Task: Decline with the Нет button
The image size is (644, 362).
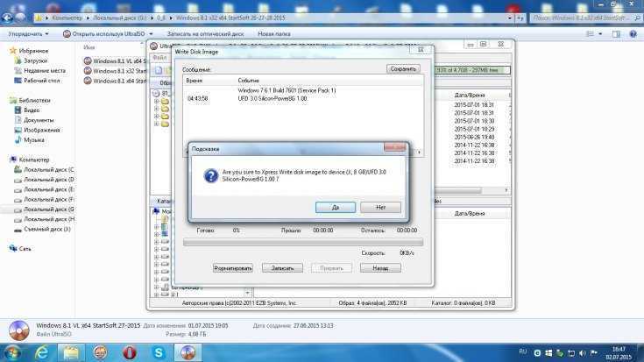Action: click(x=380, y=208)
